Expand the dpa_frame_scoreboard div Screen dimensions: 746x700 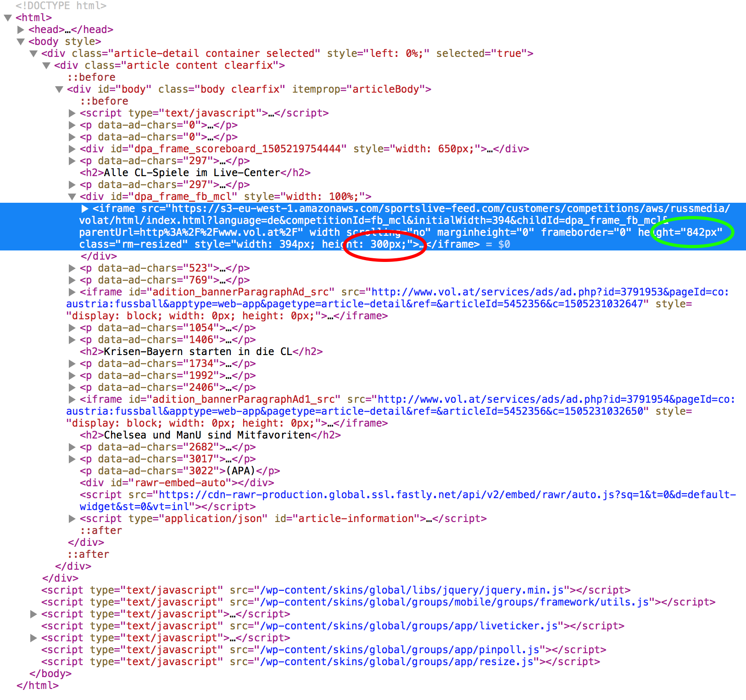pyautogui.click(x=72, y=149)
